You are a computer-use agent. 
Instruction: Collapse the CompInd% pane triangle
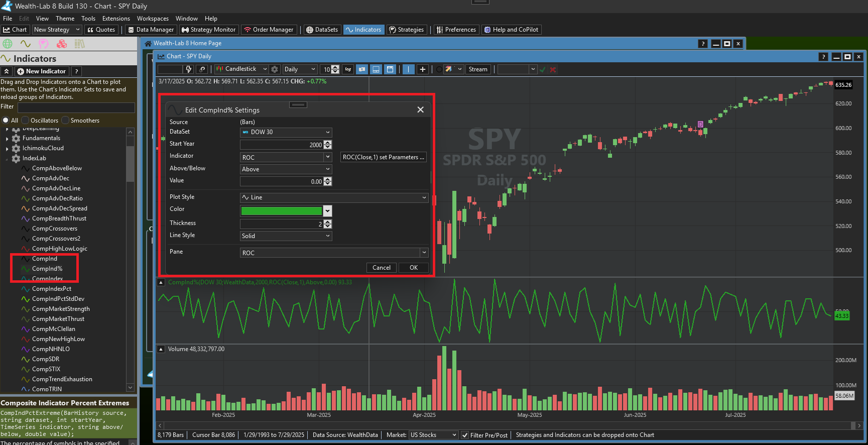click(161, 282)
